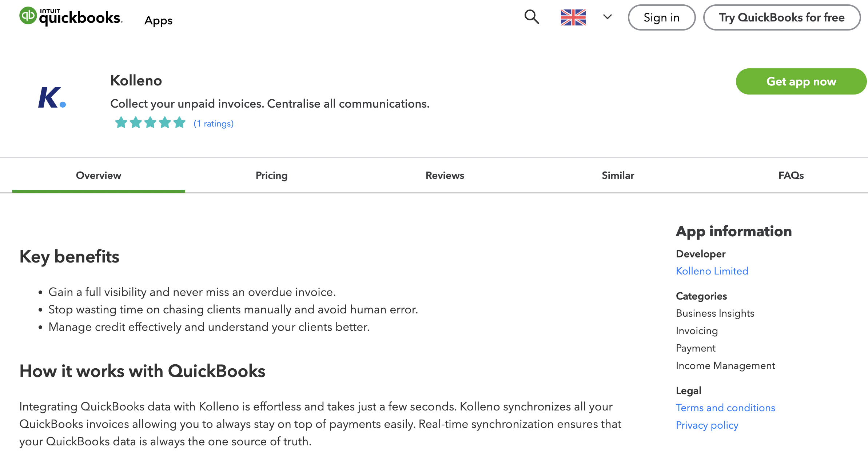
Task: Open the Terms and conditions link
Action: pyautogui.click(x=725, y=408)
